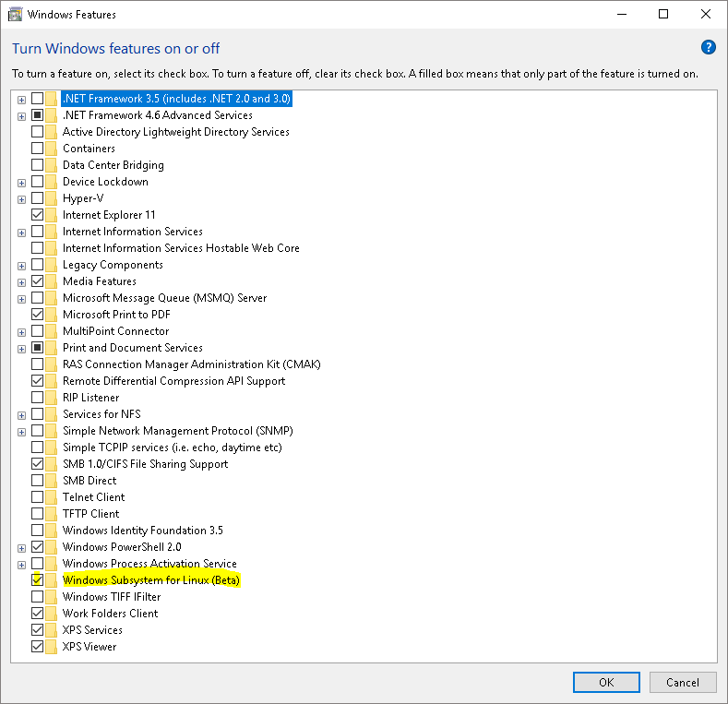The width and height of the screenshot is (728, 704).
Task: Click the blue help question mark icon
Action: 708,47
